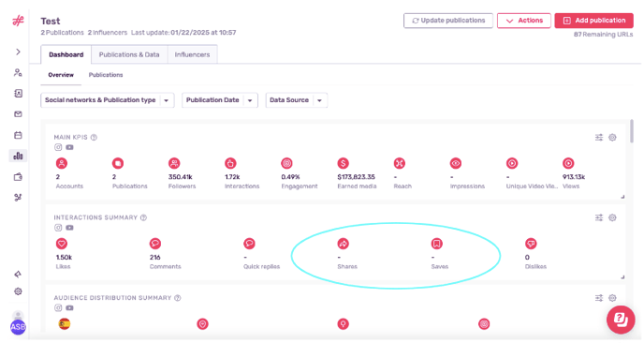Screen dimensions: 644x343
Task: Open the calendar sidebar icon
Action: coord(18,135)
